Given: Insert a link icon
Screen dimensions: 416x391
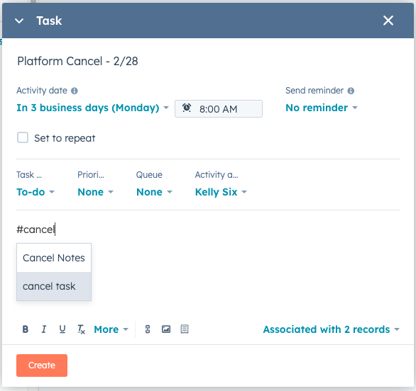Looking at the screenshot, I should click(x=147, y=329).
